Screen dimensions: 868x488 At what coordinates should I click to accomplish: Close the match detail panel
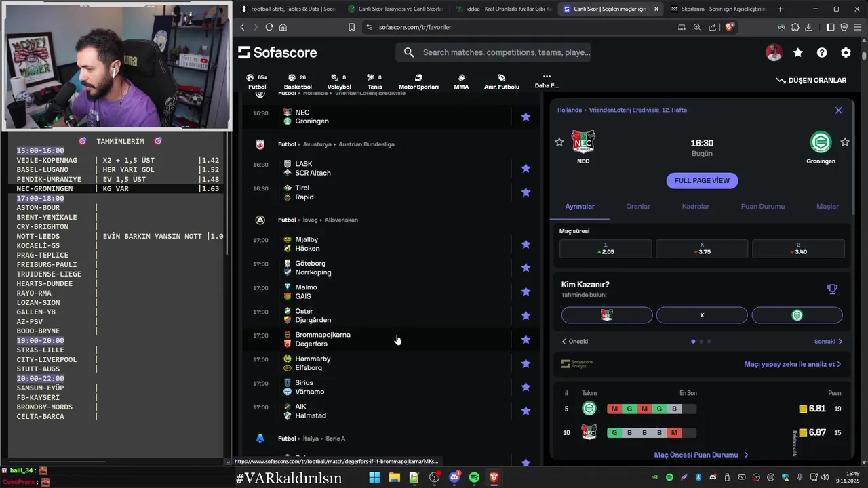(838, 110)
